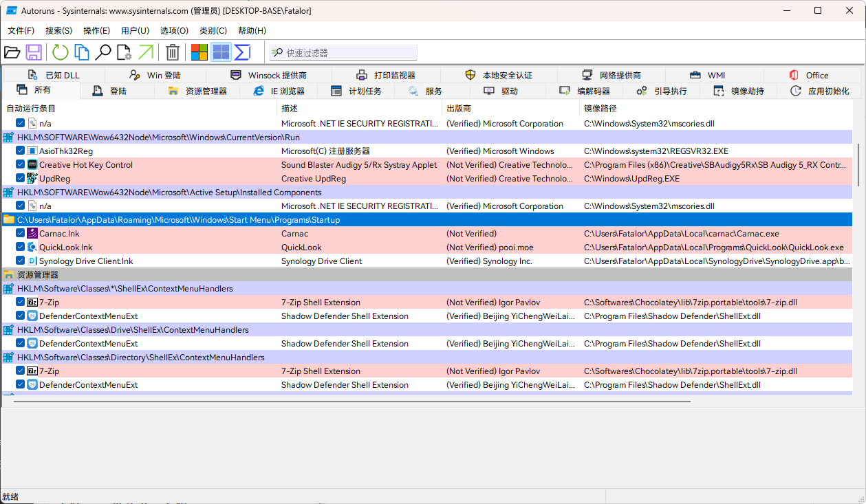Click the purple Save floppy disk icon
The image size is (866, 504).
pyautogui.click(x=34, y=52)
